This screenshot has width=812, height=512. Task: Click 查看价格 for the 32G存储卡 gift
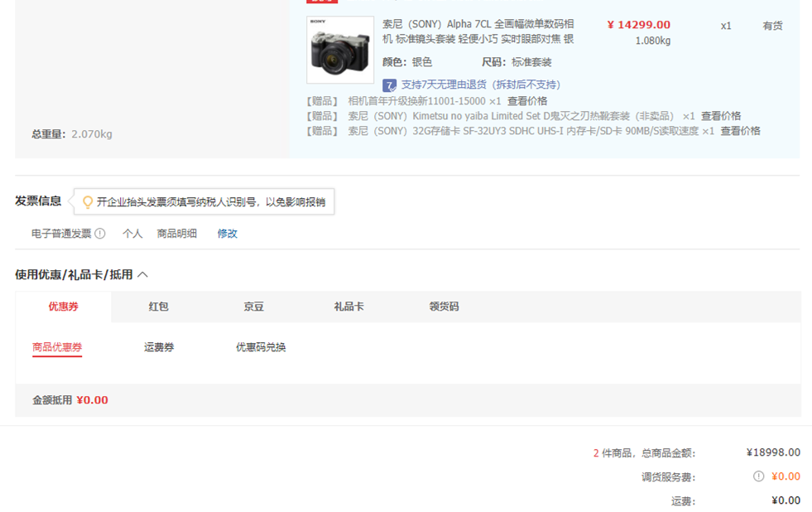click(x=740, y=131)
